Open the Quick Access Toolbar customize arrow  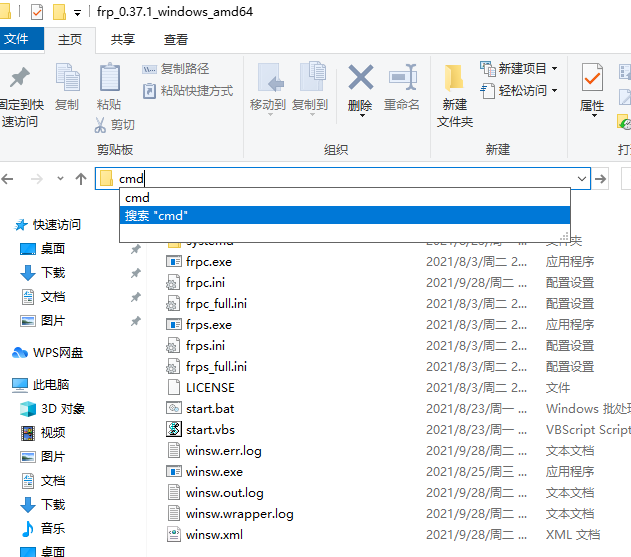78,13
